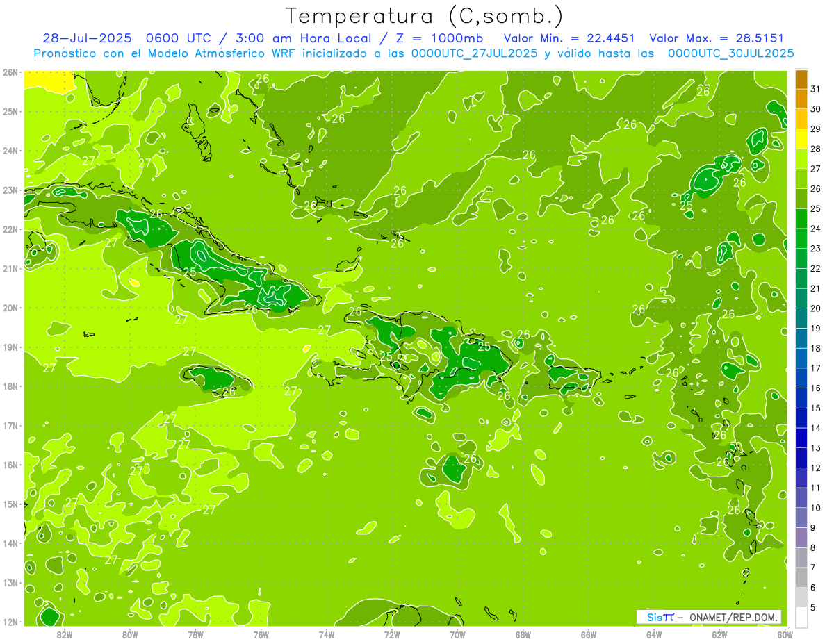Screen dimensions: 834x644
Task: Click latitude axis label 24N
Action: pos(11,151)
